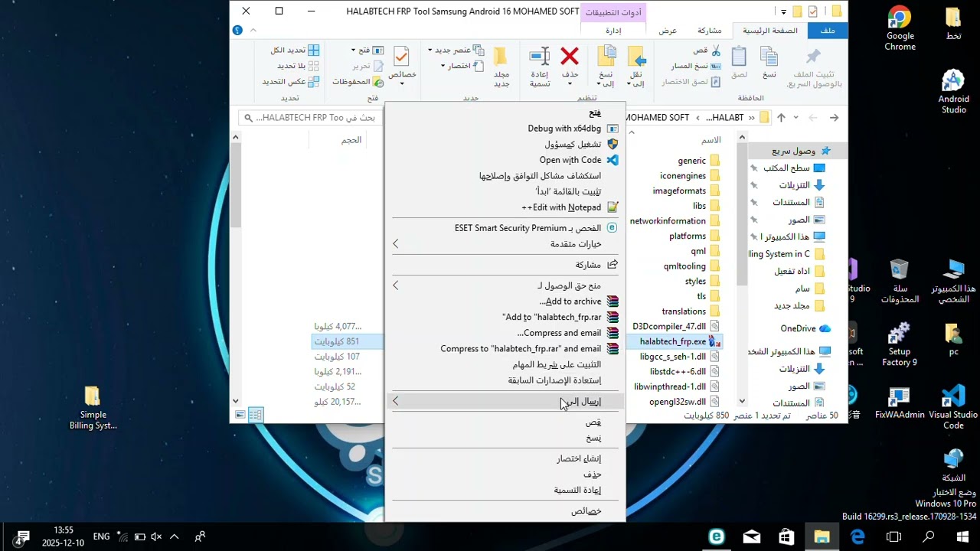Click the File Explorer taskbar icon
The height and width of the screenshot is (551, 980).
click(822, 536)
